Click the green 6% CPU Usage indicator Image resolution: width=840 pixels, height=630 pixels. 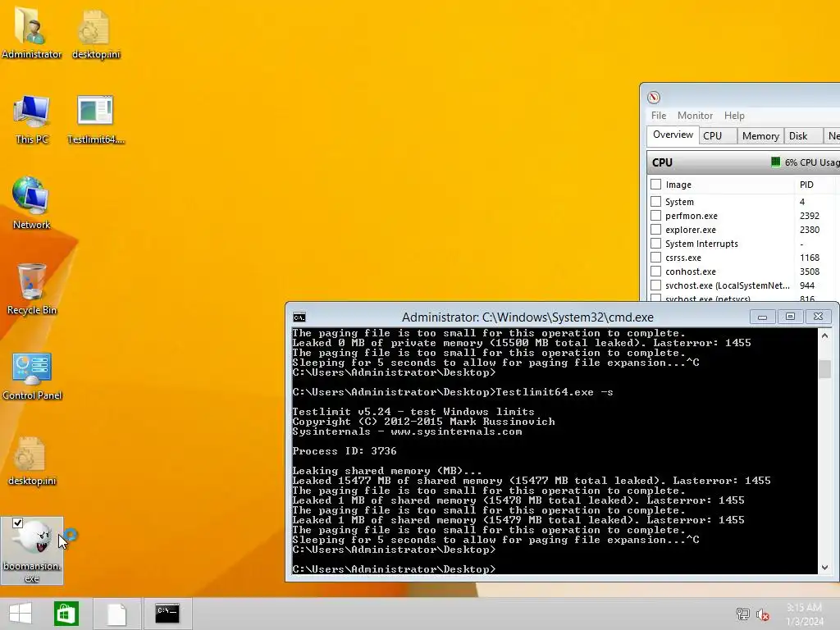click(x=775, y=162)
